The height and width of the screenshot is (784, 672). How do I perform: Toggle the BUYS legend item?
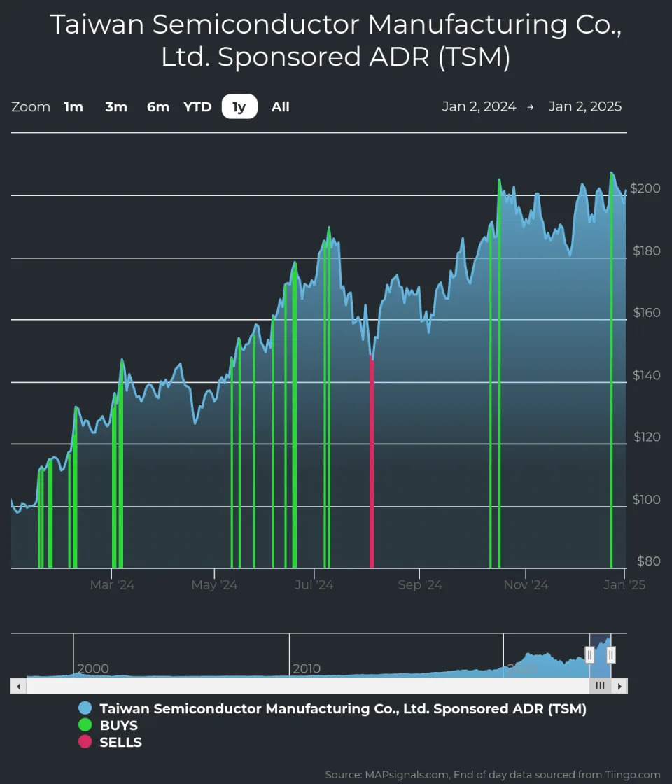click(108, 725)
